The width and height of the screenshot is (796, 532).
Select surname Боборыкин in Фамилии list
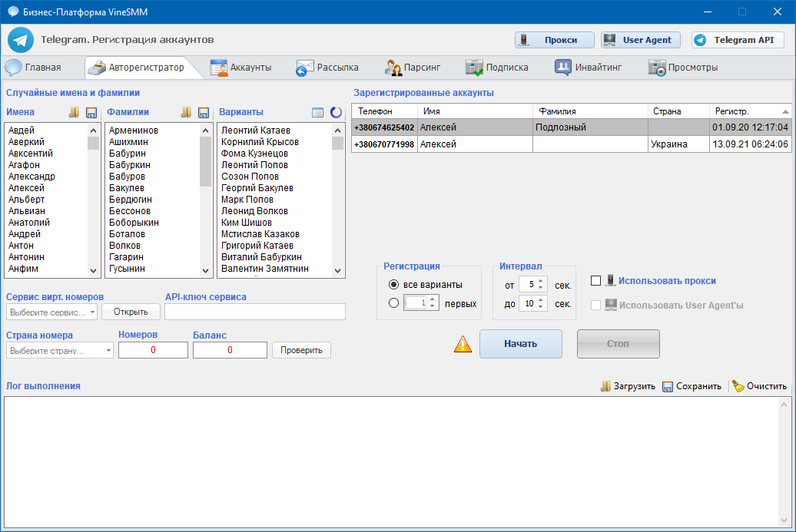(134, 223)
